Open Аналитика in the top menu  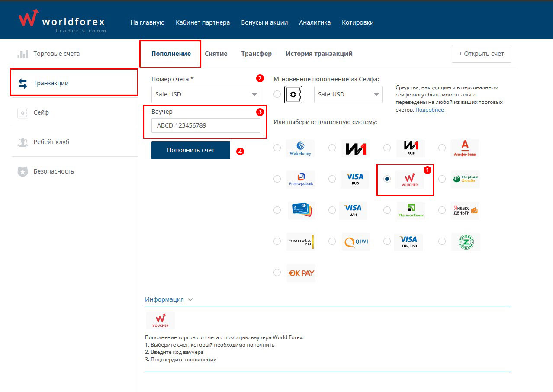point(315,22)
